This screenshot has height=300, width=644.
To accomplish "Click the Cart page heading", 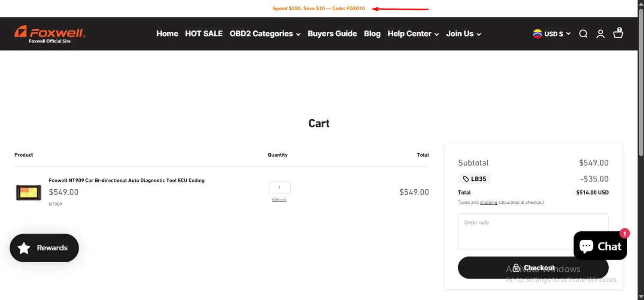I will [x=319, y=123].
